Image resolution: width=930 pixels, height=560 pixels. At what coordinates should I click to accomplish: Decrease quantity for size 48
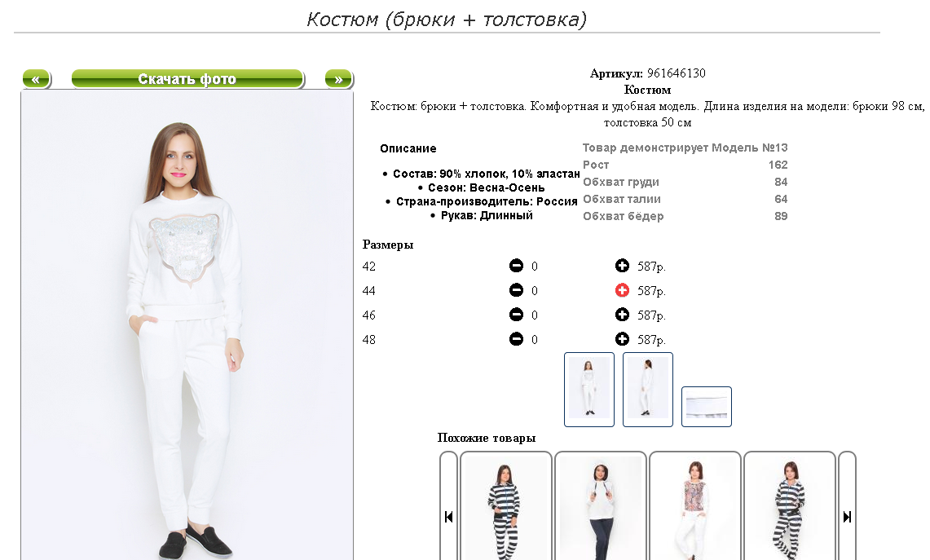[516, 339]
